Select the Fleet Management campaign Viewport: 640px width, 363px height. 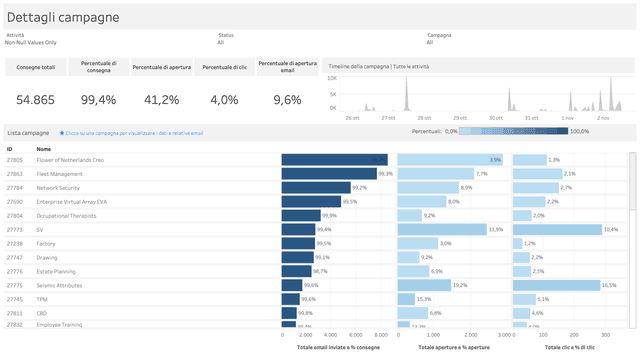coord(60,174)
